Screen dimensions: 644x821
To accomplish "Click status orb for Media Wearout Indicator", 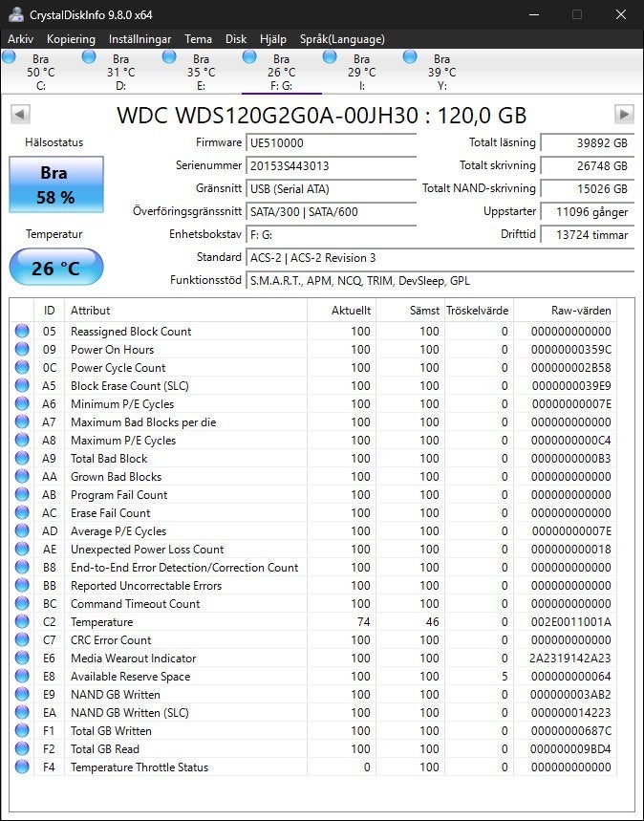I will [22, 658].
